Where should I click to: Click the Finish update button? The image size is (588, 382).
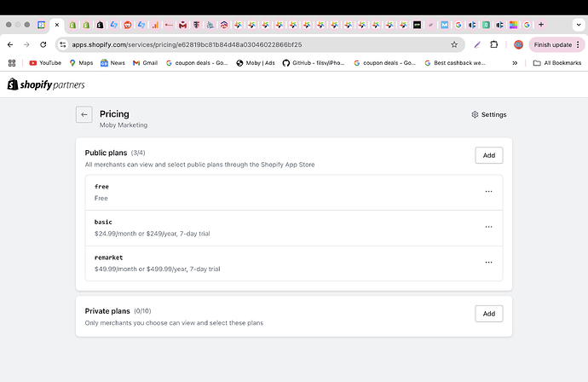click(553, 44)
